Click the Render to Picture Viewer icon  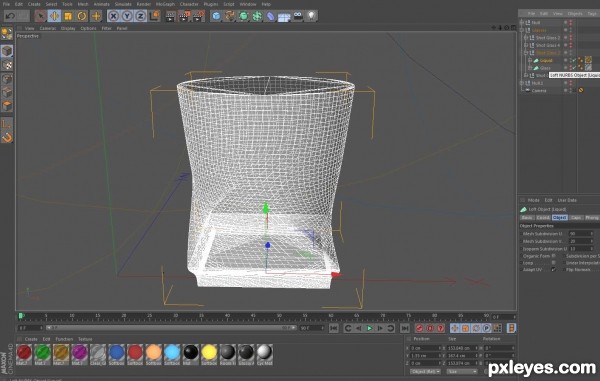pyautogui.click(x=185, y=16)
